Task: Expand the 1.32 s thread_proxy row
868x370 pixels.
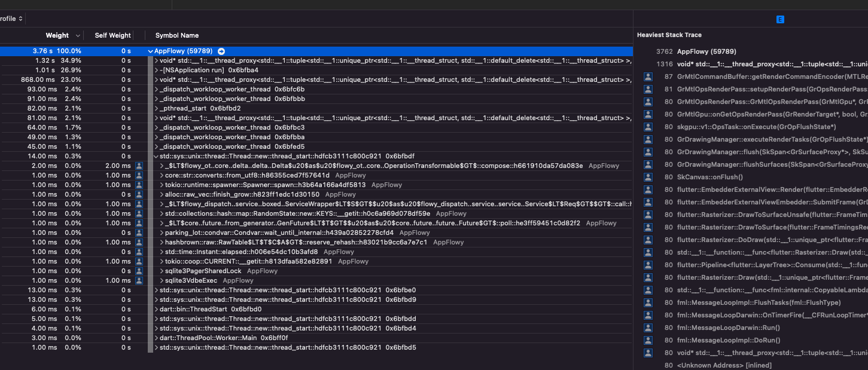Action: coord(156,61)
